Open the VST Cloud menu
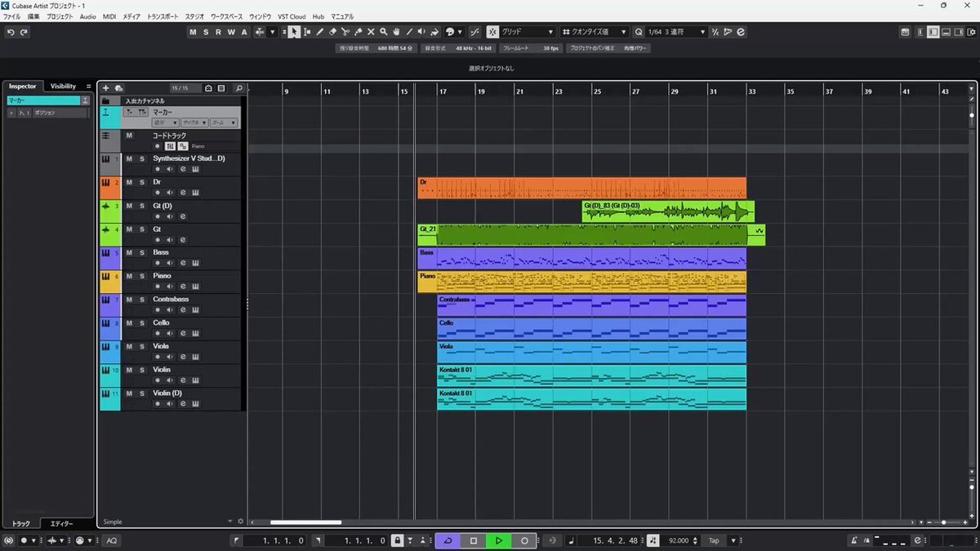The height and width of the screenshot is (551, 980). point(292,16)
